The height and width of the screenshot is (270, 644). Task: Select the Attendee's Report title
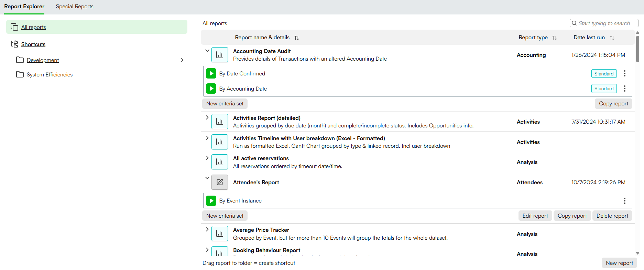point(256,182)
